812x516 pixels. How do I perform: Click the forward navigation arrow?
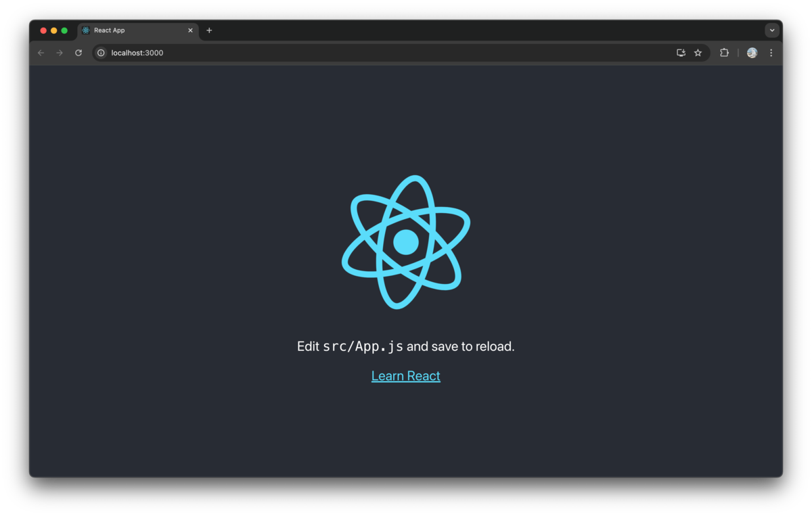click(x=60, y=52)
